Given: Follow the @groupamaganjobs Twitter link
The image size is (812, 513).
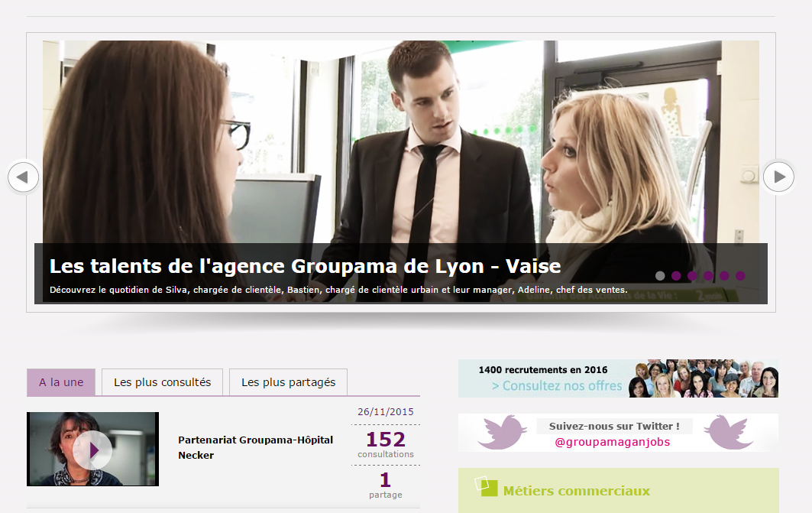Looking at the screenshot, I should pyautogui.click(x=612, y=442).
